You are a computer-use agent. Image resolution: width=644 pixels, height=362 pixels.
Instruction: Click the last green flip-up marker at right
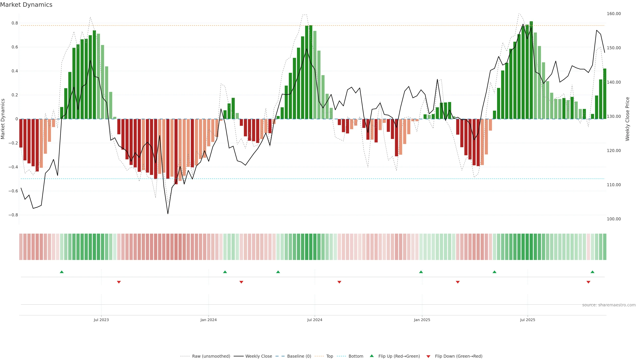coord(592,272)
